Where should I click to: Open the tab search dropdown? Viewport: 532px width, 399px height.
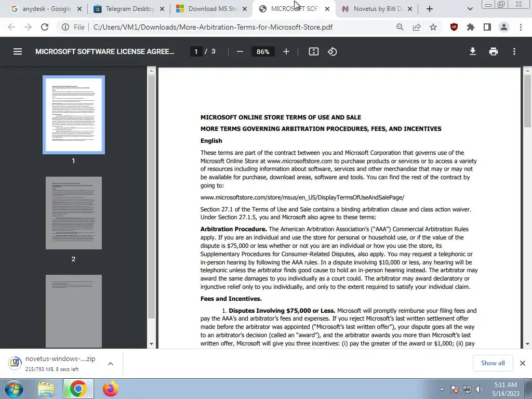point(470,9)
